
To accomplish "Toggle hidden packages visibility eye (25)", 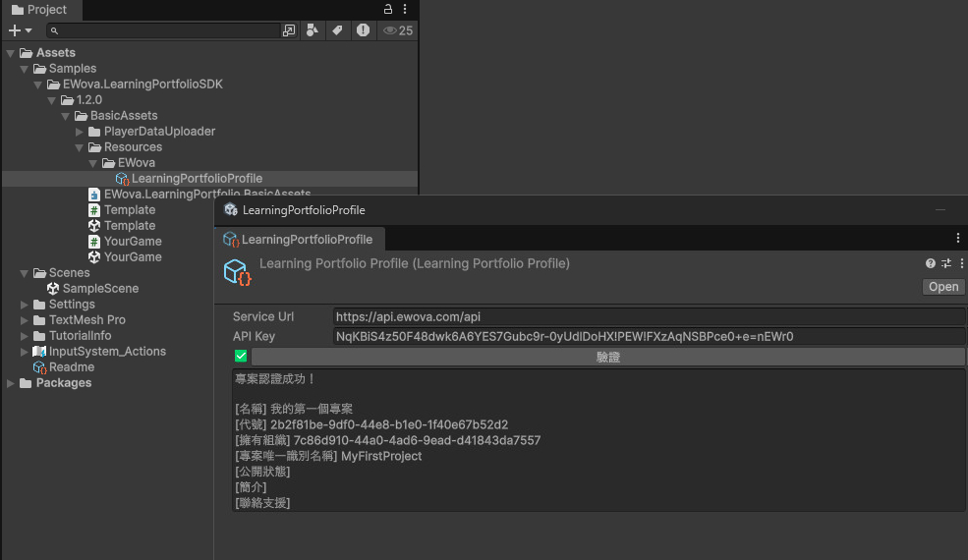I will point(398,30).
